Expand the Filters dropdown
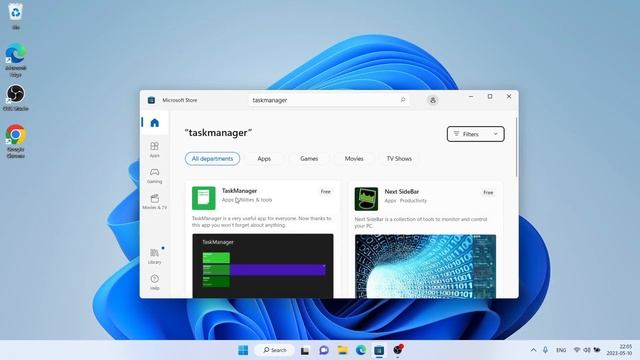This screenshot has height=360, width=640. (x=476, y=134)
